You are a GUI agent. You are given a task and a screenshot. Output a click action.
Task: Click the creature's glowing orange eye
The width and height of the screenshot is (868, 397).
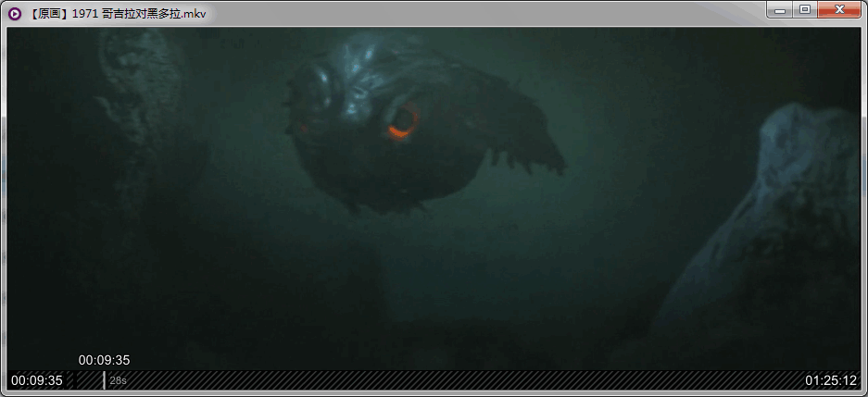click(403, 122)
